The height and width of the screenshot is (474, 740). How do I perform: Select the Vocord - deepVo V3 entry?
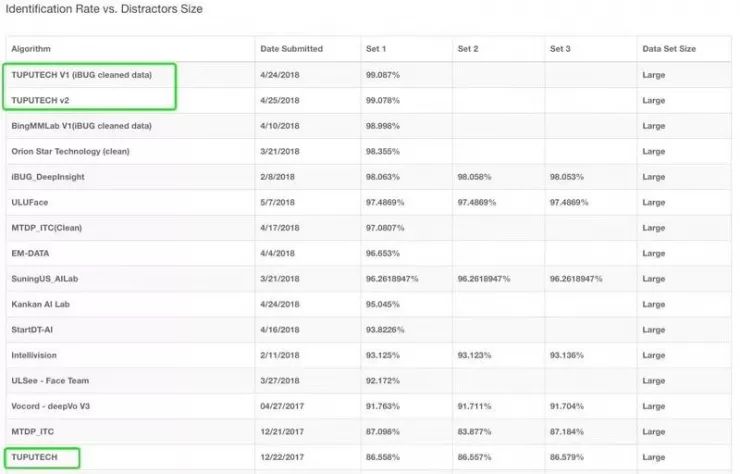50,406
